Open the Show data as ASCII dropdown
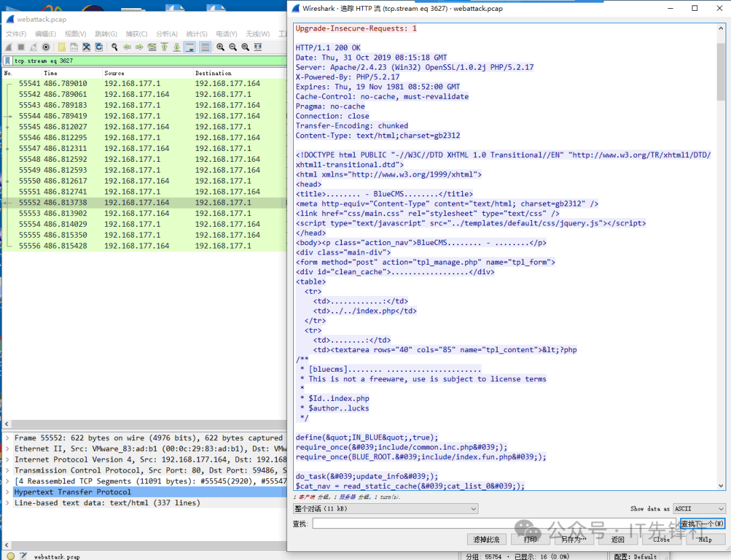Image resolution: width=731 pixels, height=560 pixels. pos(699,509)
